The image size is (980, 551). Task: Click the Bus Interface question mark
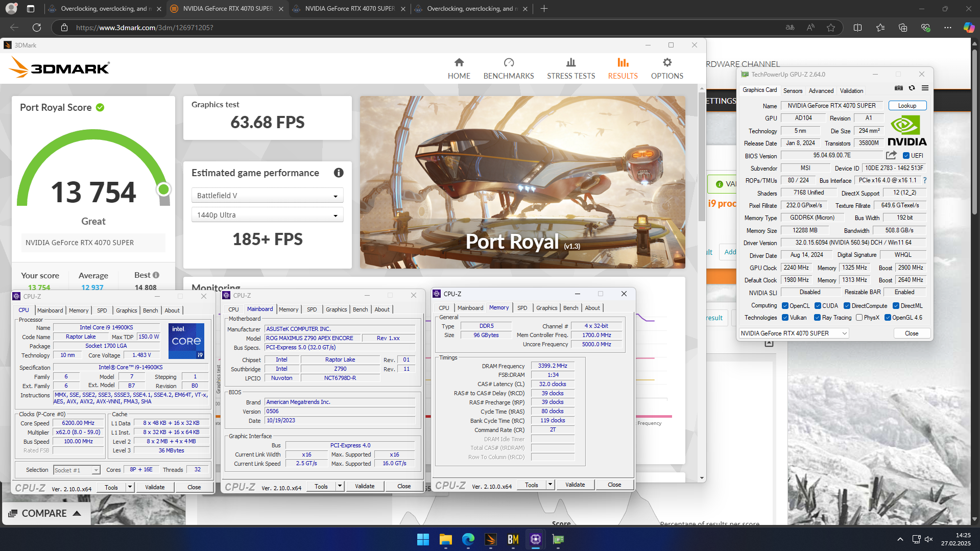925,180
